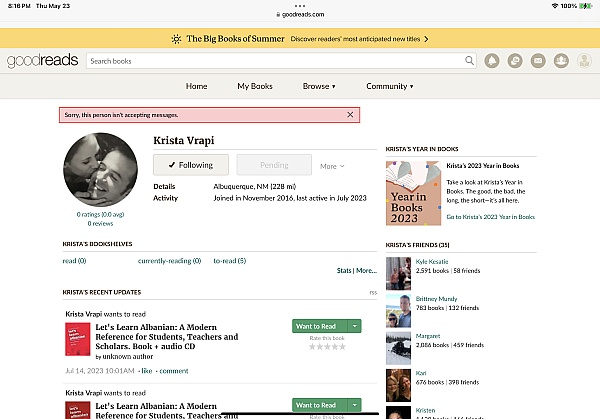Open Margaret's friend photo

coord(398,348)
